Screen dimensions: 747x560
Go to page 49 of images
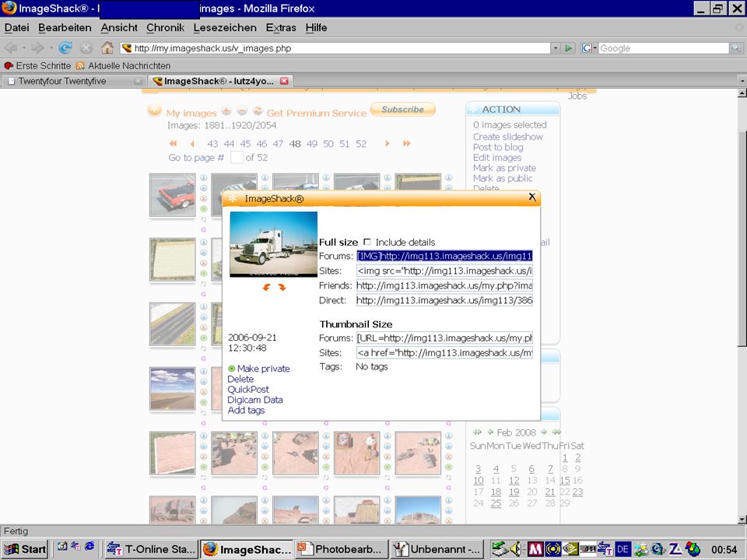click(312, 144)
